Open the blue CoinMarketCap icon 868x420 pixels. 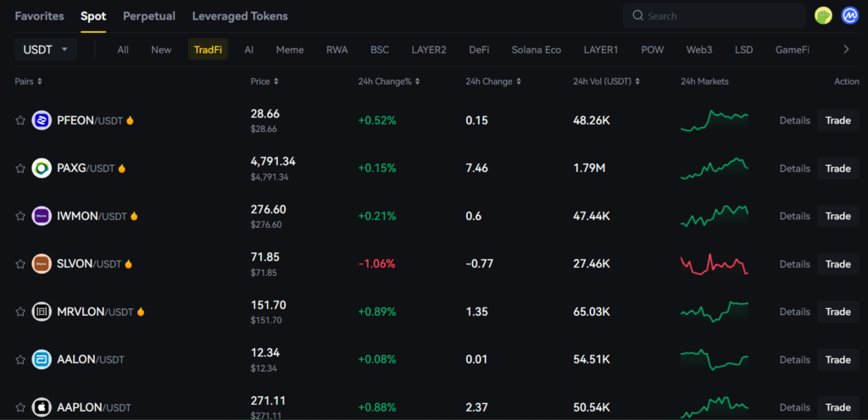pos(849,15)
